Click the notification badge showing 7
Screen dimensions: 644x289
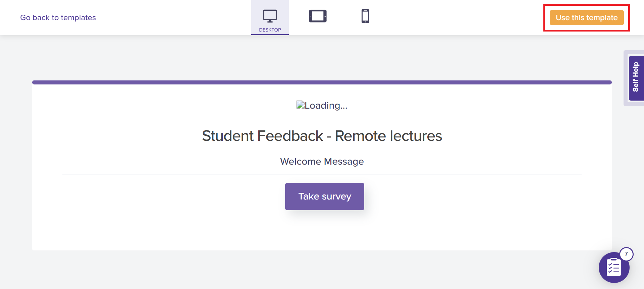click(x=626, y=254)
